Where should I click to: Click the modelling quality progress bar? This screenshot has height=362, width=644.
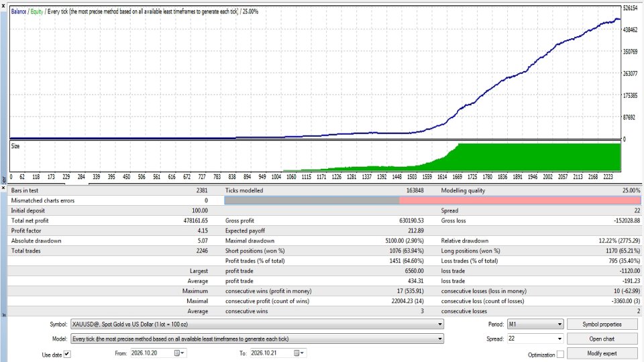(433, 200)
